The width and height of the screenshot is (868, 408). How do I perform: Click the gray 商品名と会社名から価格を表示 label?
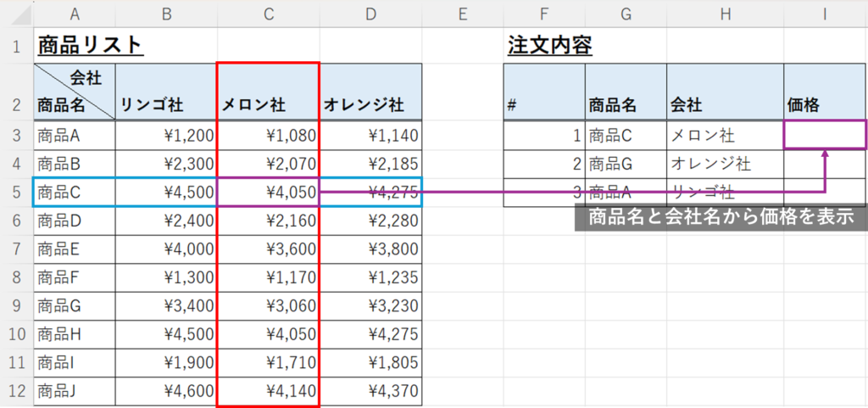click(x=720, y=217)
